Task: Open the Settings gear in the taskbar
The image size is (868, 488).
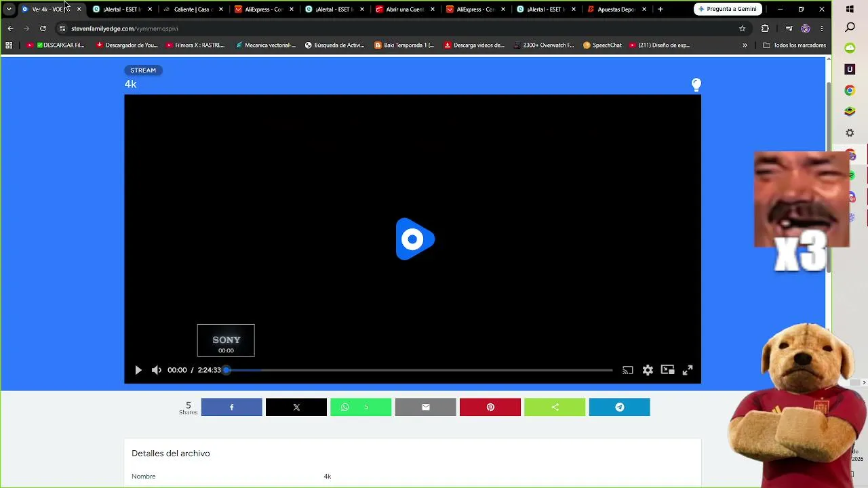Action: pyautogui.click(x=850, y=133)
